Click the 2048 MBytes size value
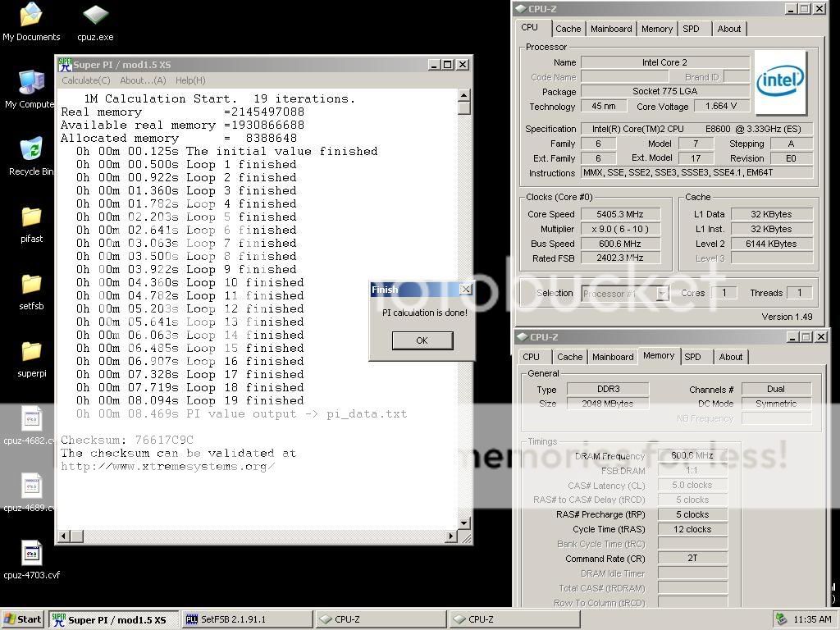 608,404
